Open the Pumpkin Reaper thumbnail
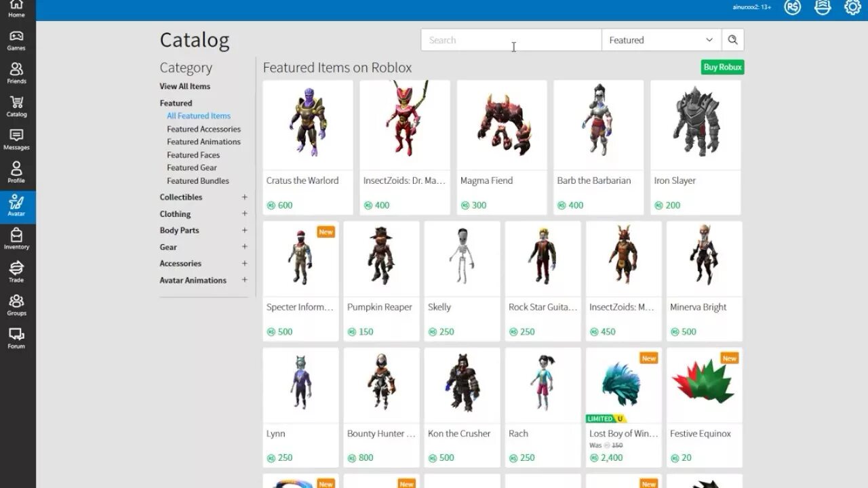The height and width of the screenshot is (488, 868). tap(381, 259)
